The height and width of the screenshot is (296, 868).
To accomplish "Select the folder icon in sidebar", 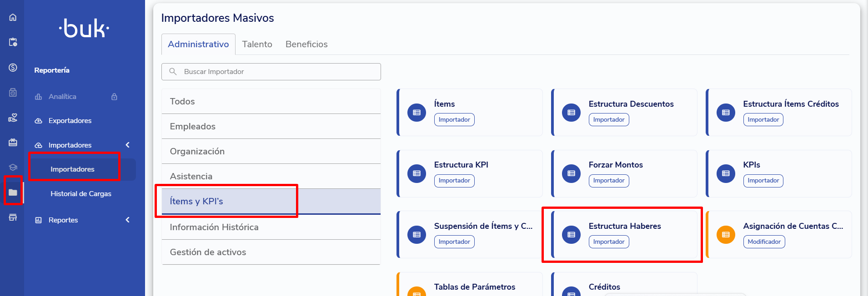I will coord(13,192).
